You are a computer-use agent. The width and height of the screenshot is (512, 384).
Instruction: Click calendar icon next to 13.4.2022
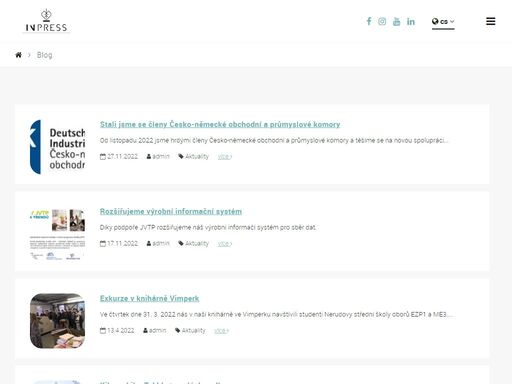click(103, 330)
